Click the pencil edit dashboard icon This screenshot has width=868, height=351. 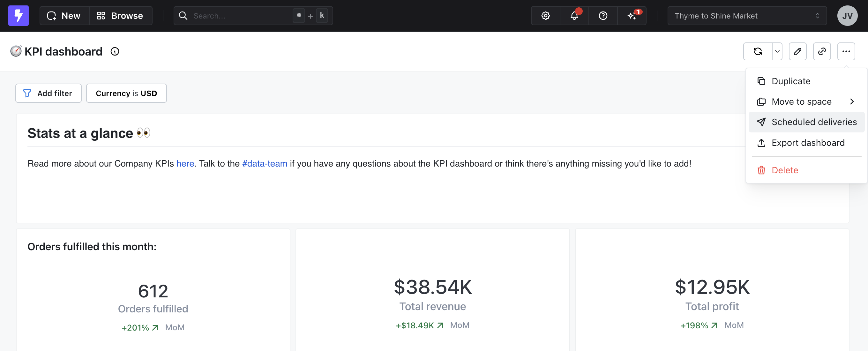(x=797, y=52)
